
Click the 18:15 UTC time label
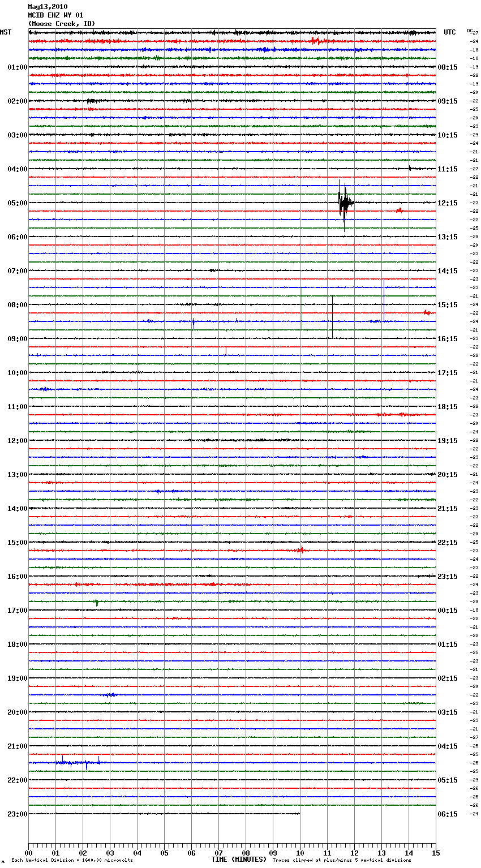448,407
